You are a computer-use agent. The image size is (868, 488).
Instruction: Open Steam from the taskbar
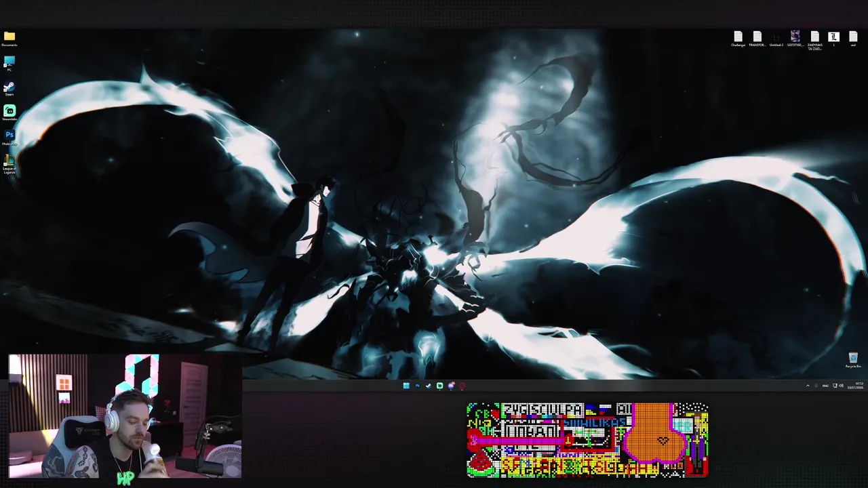click(428, 386)
